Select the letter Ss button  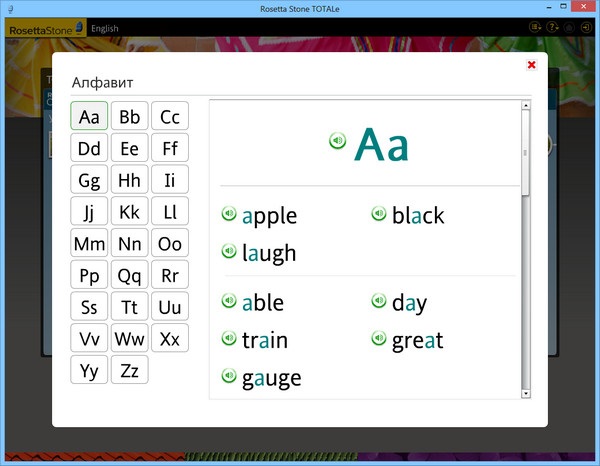coord(89,306)
